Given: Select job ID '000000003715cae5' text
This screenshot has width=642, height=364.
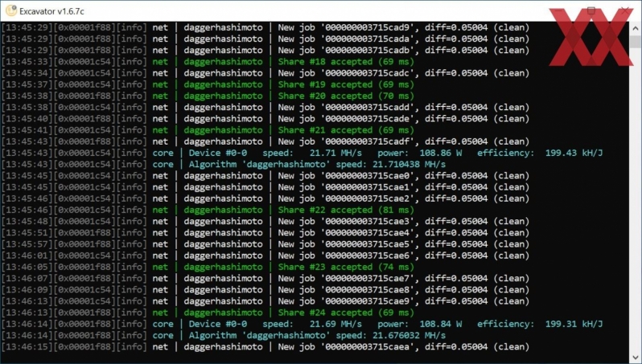Looking at the screenshot, I should 371,244.
